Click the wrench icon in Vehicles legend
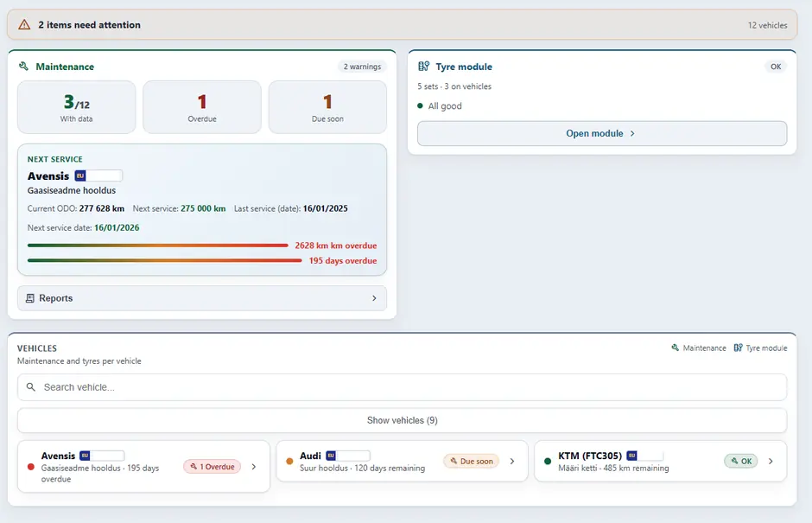 [x=675, y=348]
